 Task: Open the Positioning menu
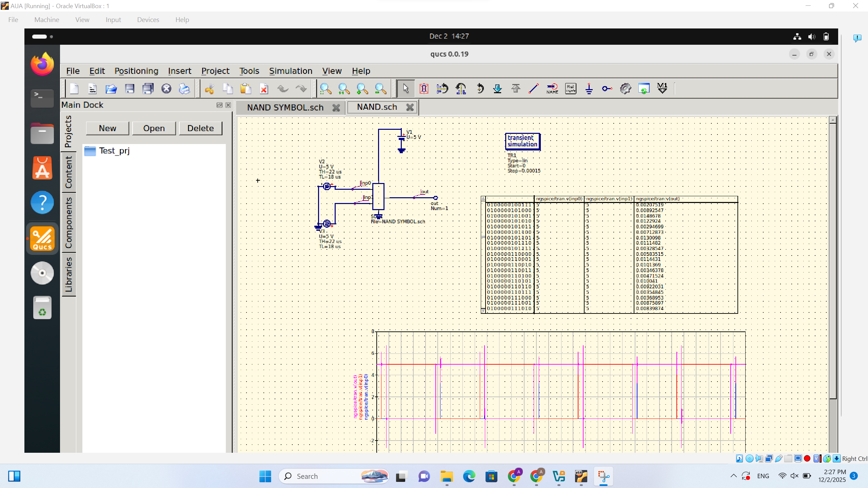136,71
